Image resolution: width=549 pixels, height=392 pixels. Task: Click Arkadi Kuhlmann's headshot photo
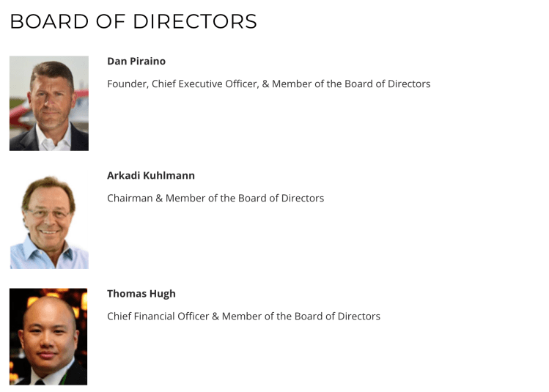[49, 221]
